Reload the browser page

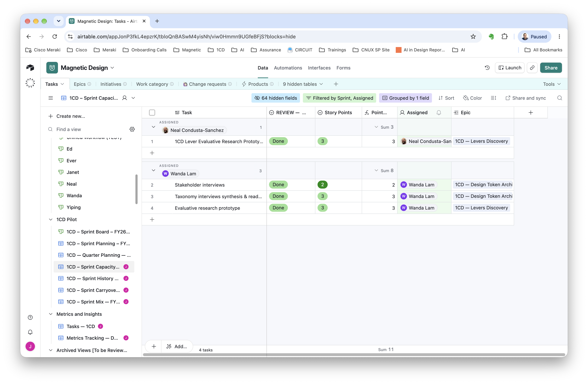(55, 37)
